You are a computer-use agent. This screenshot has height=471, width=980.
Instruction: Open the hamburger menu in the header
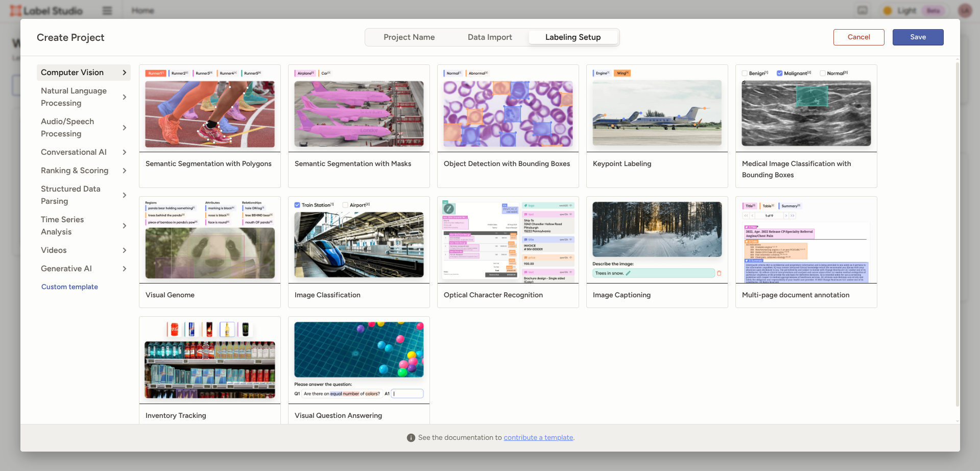(107, 11)
